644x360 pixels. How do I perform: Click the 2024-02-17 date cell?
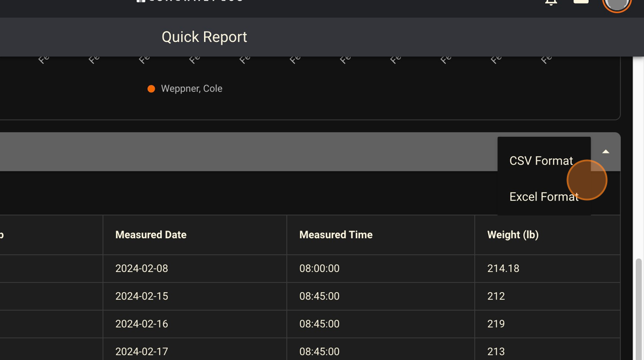point(142,351)
